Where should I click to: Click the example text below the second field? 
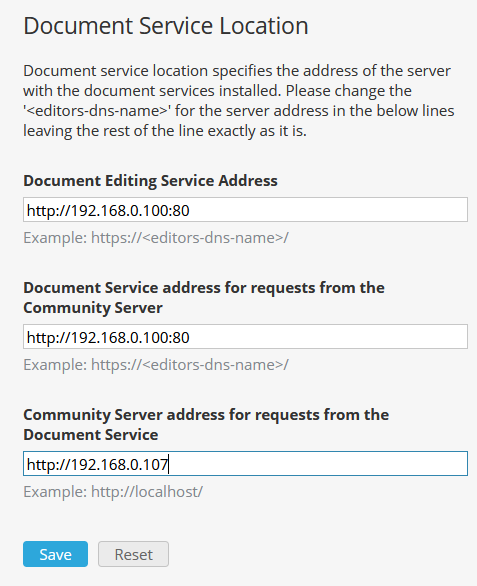[x=156, y=365]
